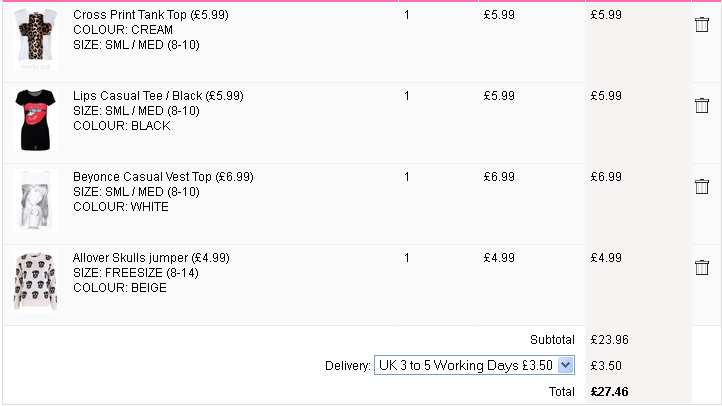Select quantity value of Allover Skulls jumper

407,258
